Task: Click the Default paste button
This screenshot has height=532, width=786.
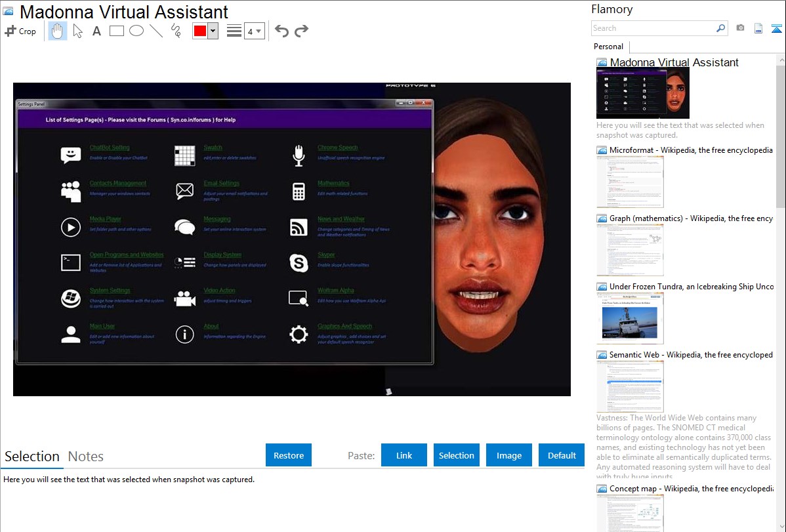Action: click(562, 455)
